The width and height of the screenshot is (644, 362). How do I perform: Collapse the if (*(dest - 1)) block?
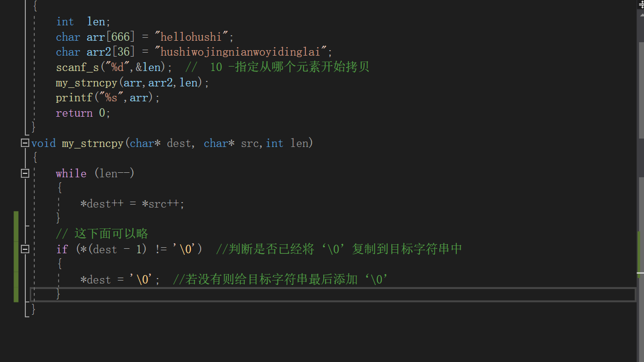click(25, 249)
